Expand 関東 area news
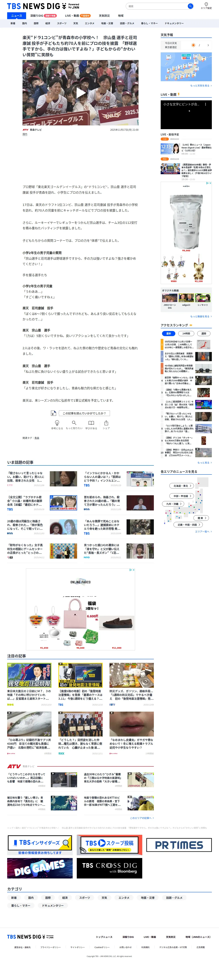The image size is (219, 980). (201, 518)
